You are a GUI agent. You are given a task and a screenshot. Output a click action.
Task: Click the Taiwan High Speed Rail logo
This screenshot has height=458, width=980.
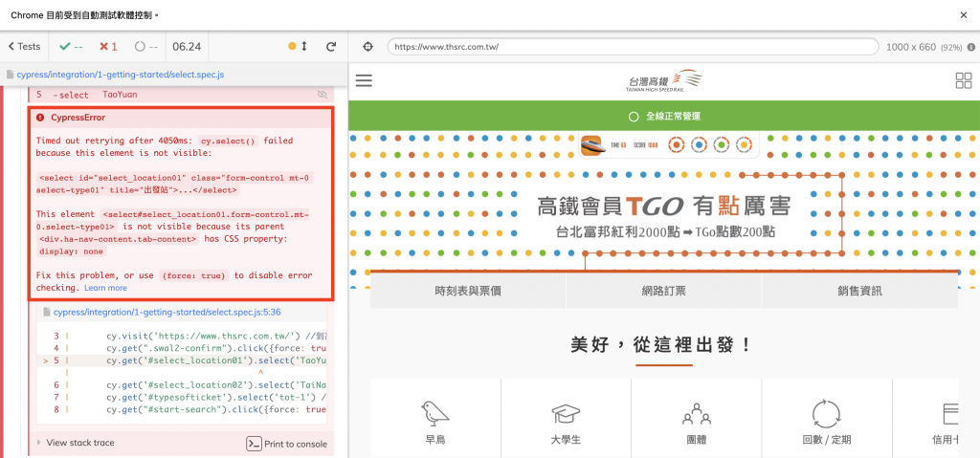click(x=664, y=80)
